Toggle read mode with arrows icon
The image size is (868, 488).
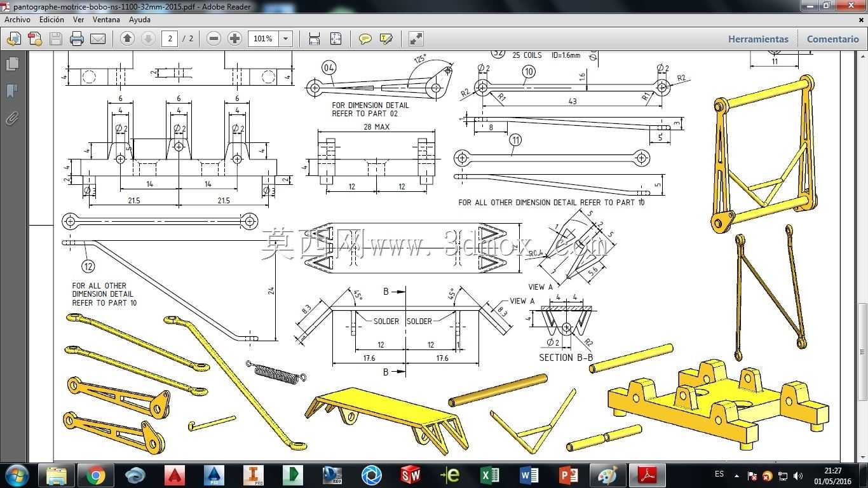pyautogui.click(x=416, y=39)
